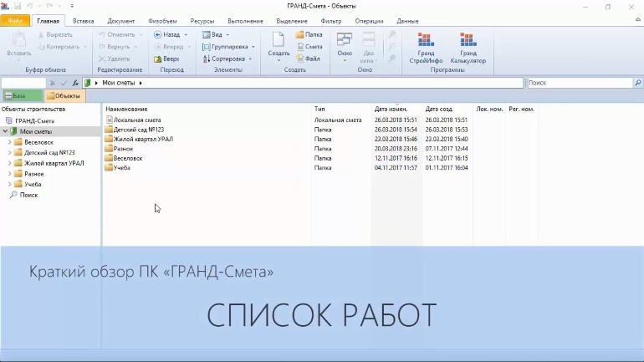644x362 pixels.
Task: Collapse the Мои сметы tree node
Action: pos(5,131)
